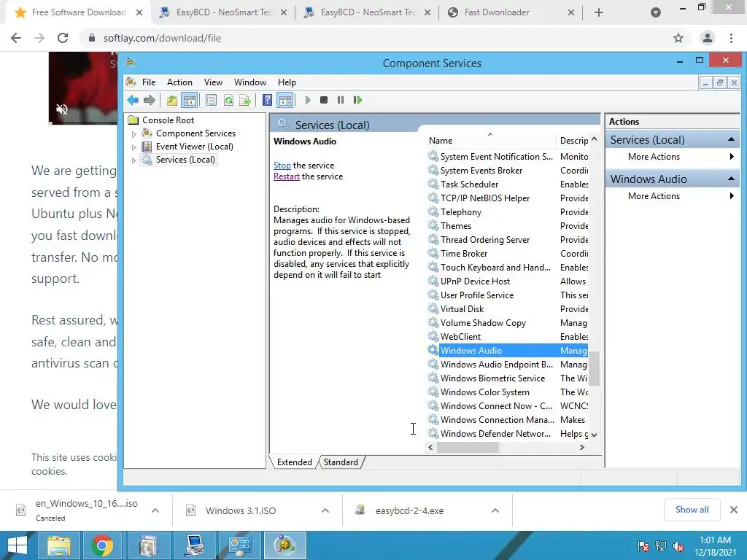Screen dimensions: 747x560
Task: Collapse Windows Audio section in Actions pane
Action: coord(731,179)
